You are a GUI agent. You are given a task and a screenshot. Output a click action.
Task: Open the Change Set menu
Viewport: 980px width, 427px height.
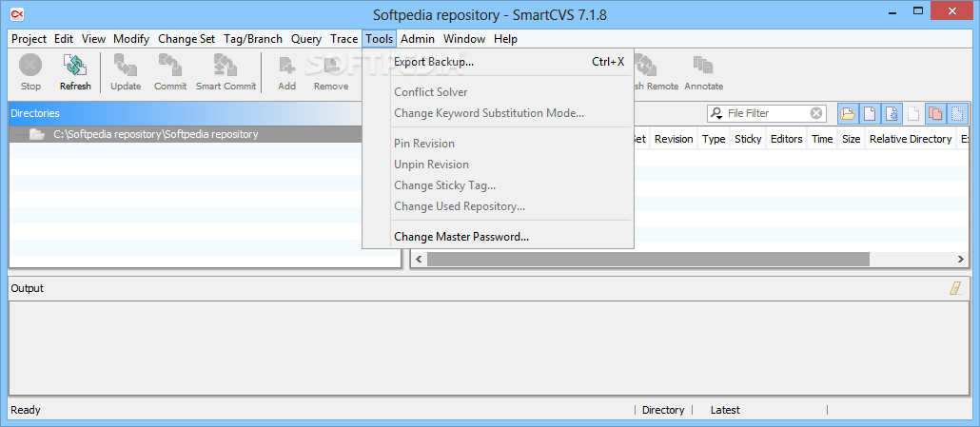(186, 39)
